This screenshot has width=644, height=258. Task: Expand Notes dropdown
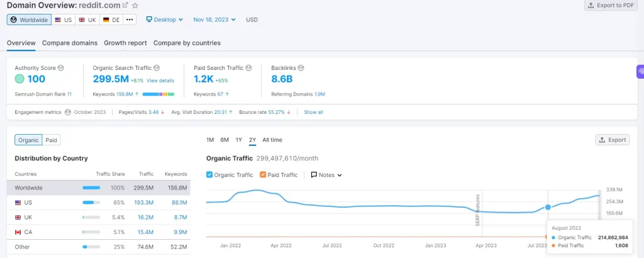(x=326, y=174)
